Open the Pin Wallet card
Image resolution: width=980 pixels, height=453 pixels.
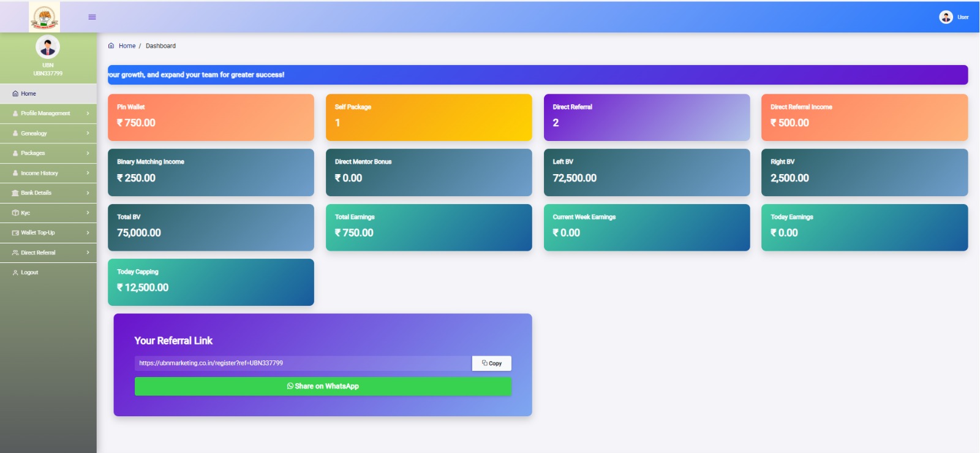(211, 117)
